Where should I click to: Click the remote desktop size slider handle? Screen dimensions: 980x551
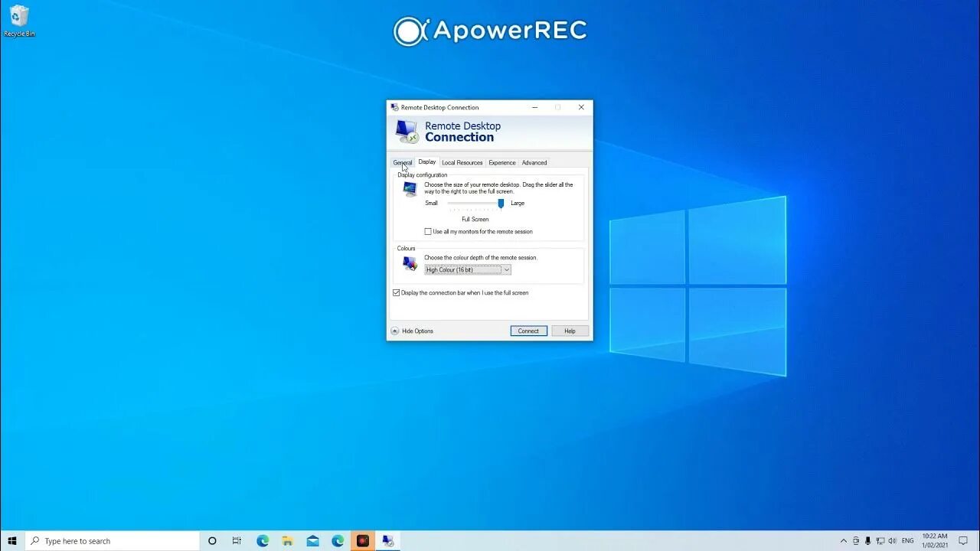501,204
